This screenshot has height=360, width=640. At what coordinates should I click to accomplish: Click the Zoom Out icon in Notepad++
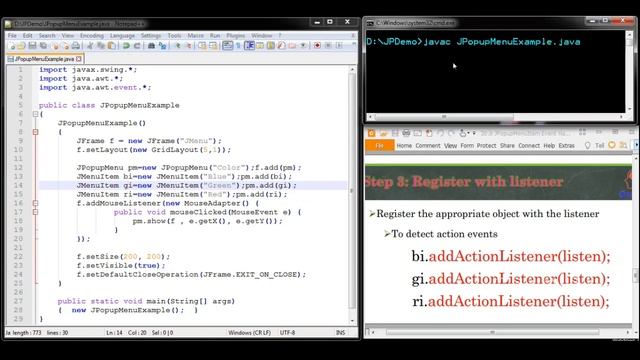[188, 46]
